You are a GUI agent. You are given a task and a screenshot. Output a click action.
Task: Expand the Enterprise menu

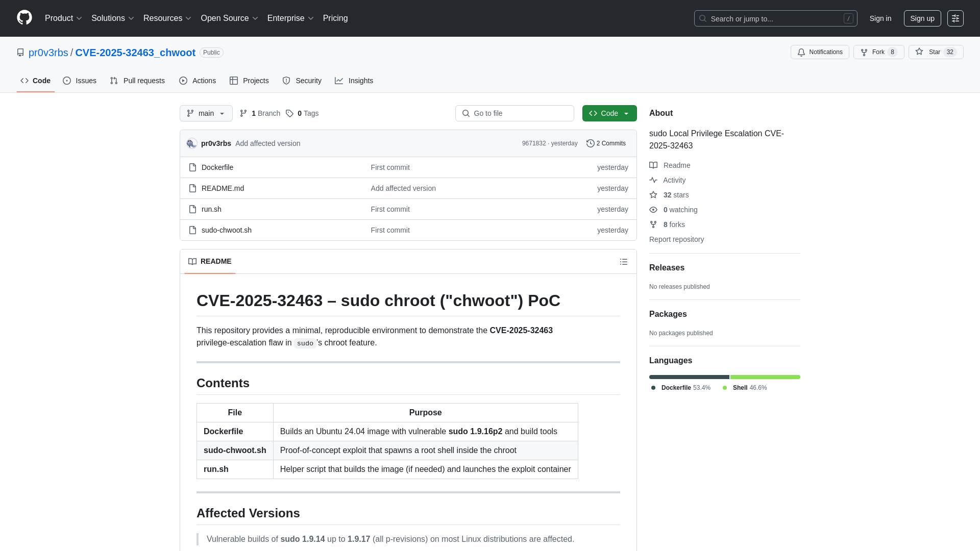[x=290, y=18]
